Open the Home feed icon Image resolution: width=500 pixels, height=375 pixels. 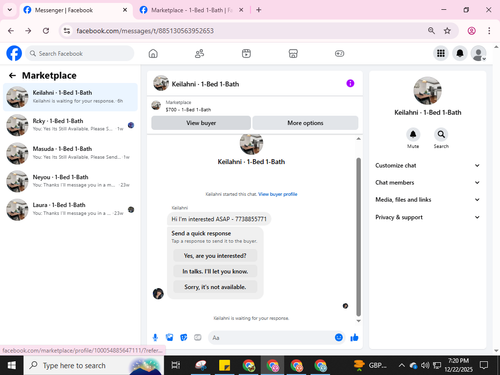click(x=153, y=53)
